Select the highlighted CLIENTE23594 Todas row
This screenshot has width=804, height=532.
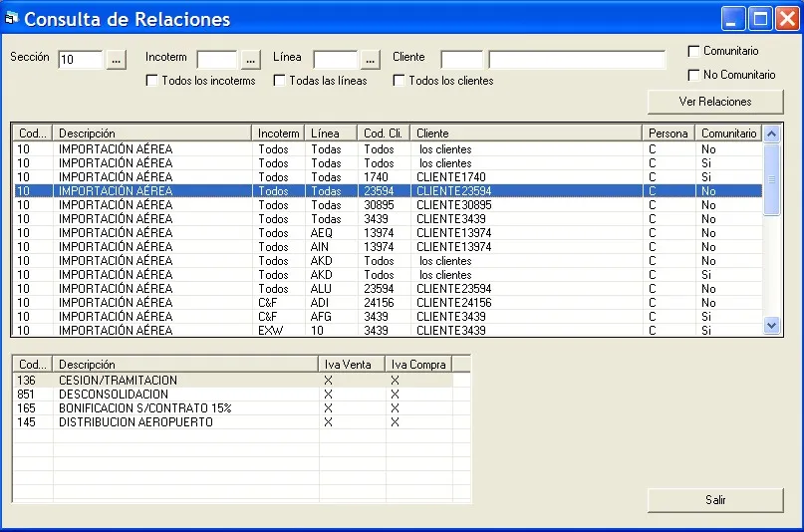(388, 190)
